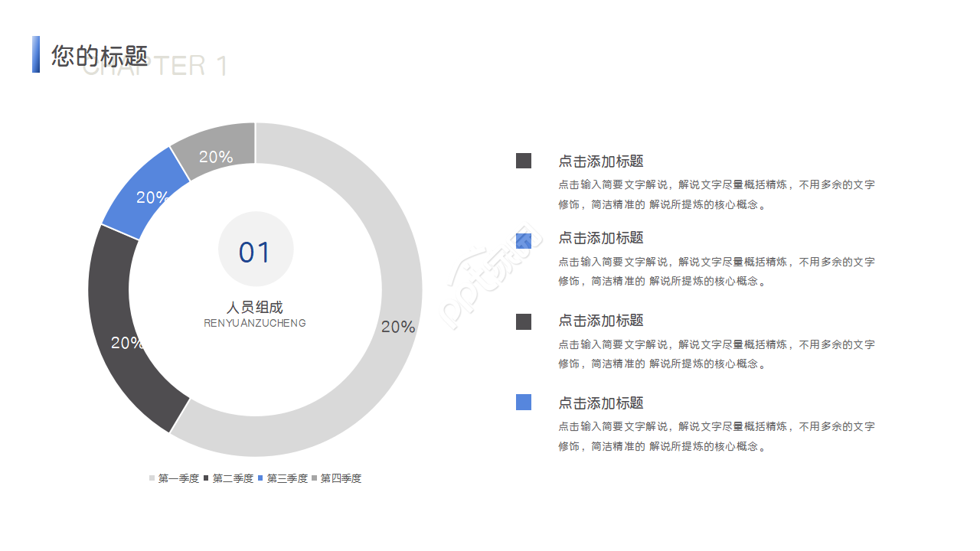Select the blue square bullet beside the bottom heading

coord(524,403)
